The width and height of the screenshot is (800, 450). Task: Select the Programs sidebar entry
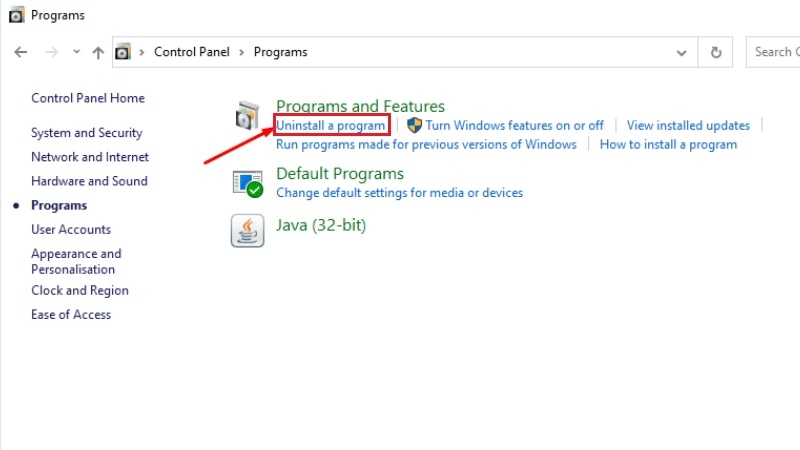pos(59,206)
